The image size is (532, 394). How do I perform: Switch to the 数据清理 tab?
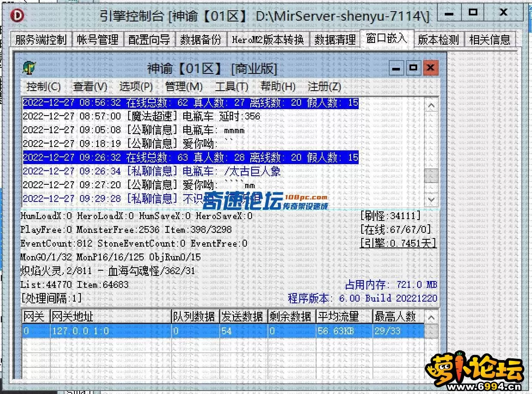pyautogui.click(x=335, y=40)
